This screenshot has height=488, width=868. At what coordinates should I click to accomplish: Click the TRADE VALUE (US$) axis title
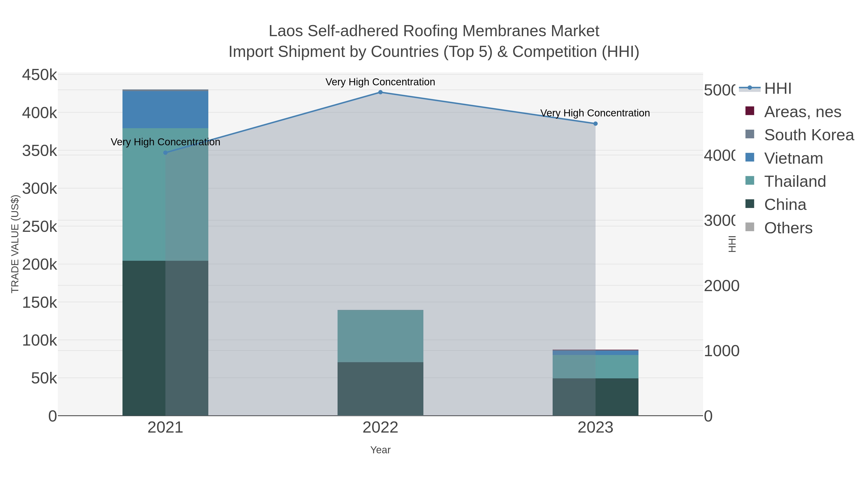(15, 244)
